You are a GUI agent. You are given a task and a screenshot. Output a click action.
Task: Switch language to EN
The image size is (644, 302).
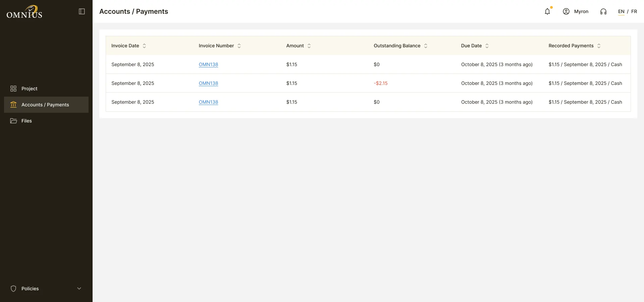621,11
